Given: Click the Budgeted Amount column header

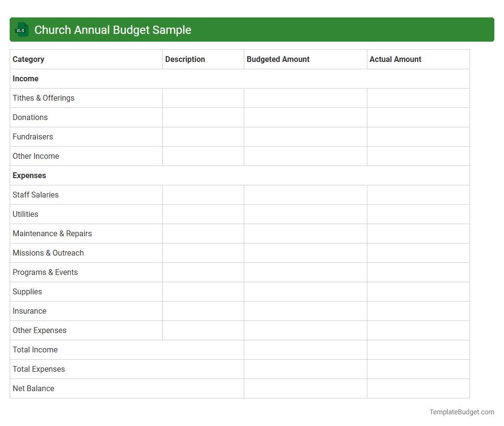Looking at the screenshot, I should tap(278, 59).
